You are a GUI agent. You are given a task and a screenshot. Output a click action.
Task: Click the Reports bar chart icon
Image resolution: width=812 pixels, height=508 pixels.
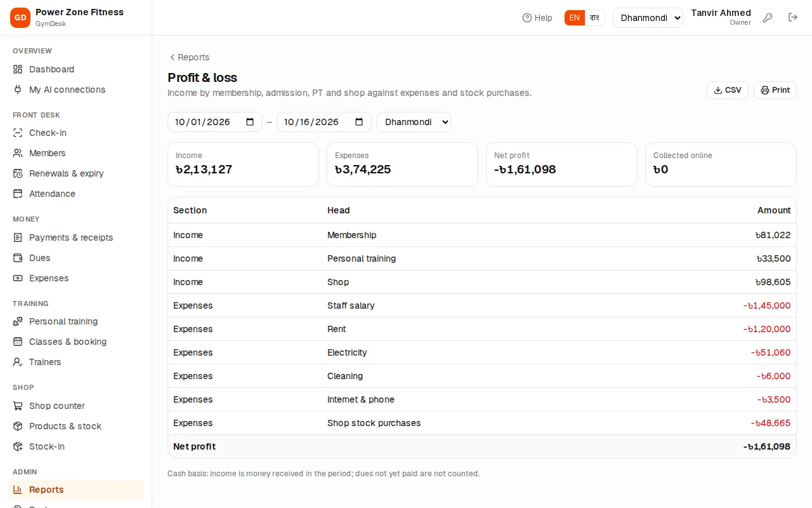click(18, 490)
